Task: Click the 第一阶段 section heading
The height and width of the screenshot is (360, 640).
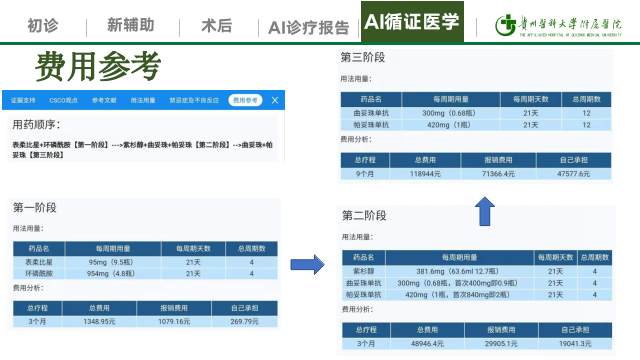Action: tap(35, 208)
